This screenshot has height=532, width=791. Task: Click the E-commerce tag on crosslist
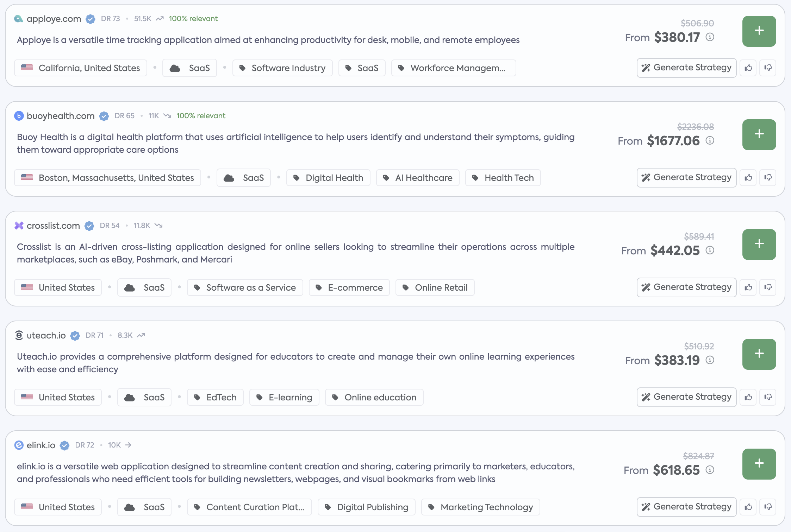tap(349, 287)
